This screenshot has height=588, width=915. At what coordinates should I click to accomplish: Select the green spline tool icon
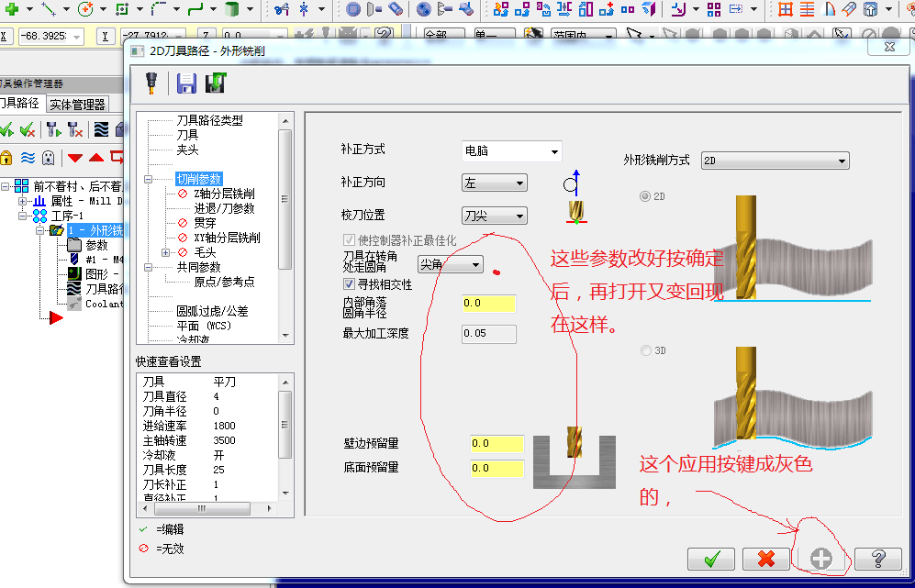pos(195,9)
